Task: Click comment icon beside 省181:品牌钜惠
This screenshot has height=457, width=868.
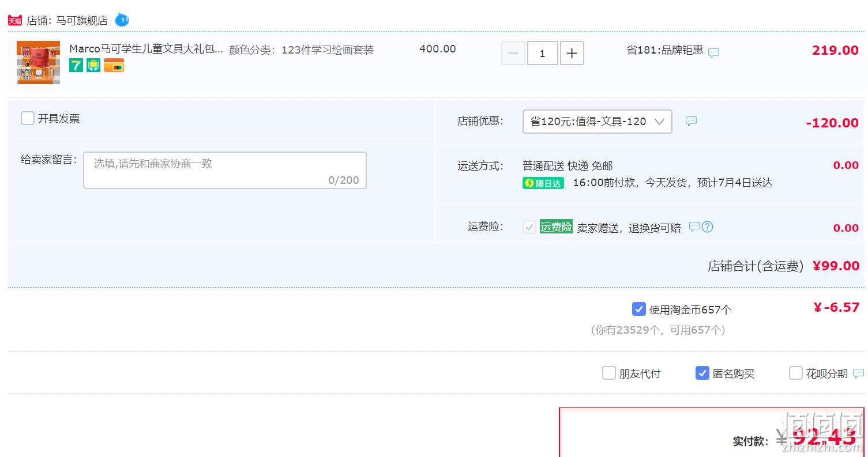Action: click(x=713, y=53)
